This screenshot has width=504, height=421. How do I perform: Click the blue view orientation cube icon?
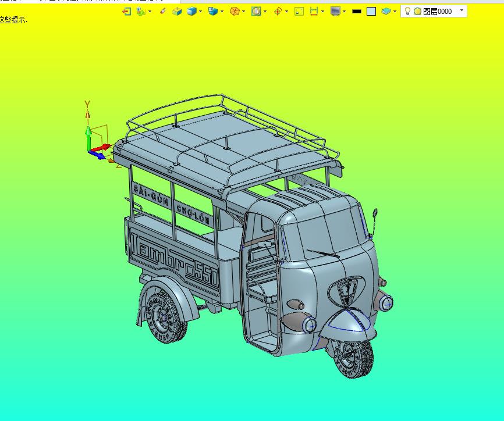pyautogui.click(x=213, y=11)
